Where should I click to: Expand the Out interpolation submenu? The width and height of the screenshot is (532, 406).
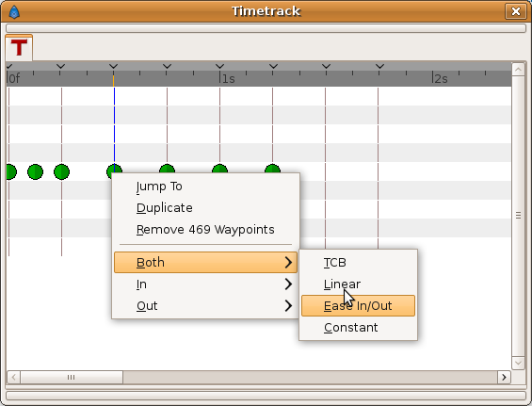(x=205, y=306)
